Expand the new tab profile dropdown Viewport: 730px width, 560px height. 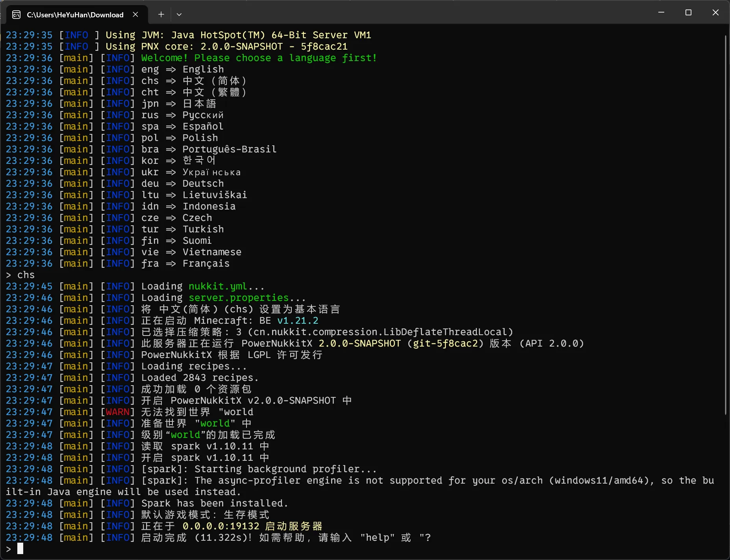(x=179, y=15)
